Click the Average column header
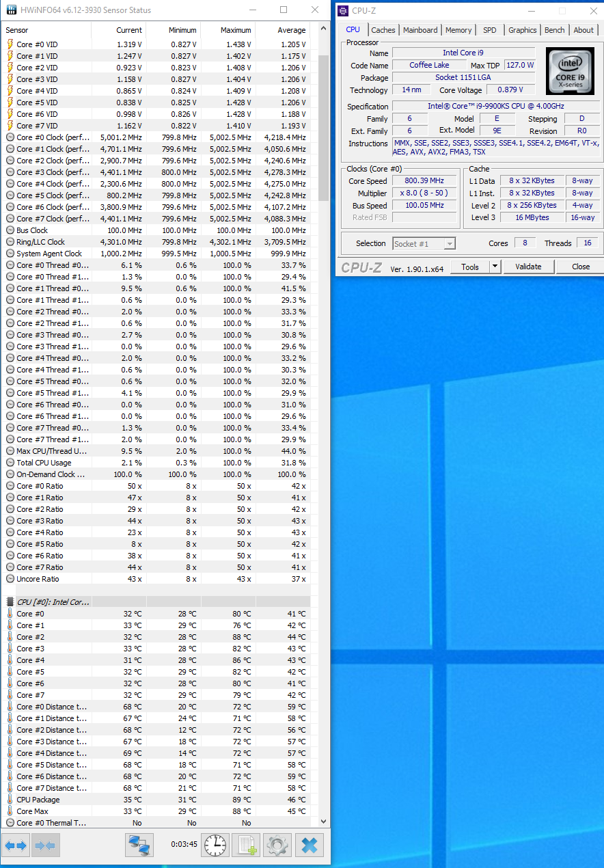The height and width of the screenshot is (868, 604). (x=283, y=30)
